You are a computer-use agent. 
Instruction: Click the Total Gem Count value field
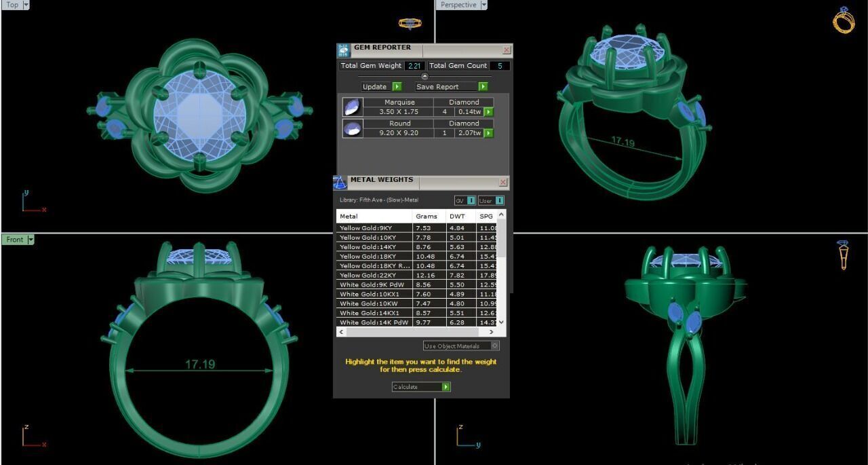point(500,66)
